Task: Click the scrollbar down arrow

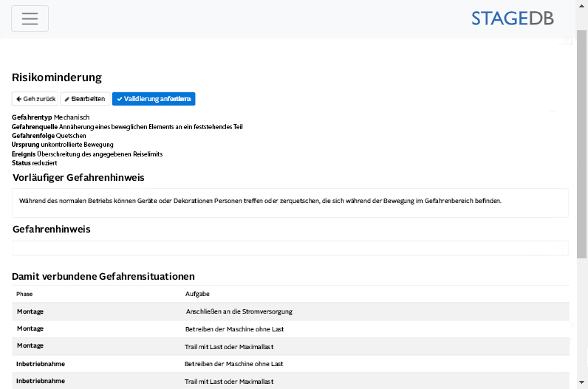Action: coord(582,382)
